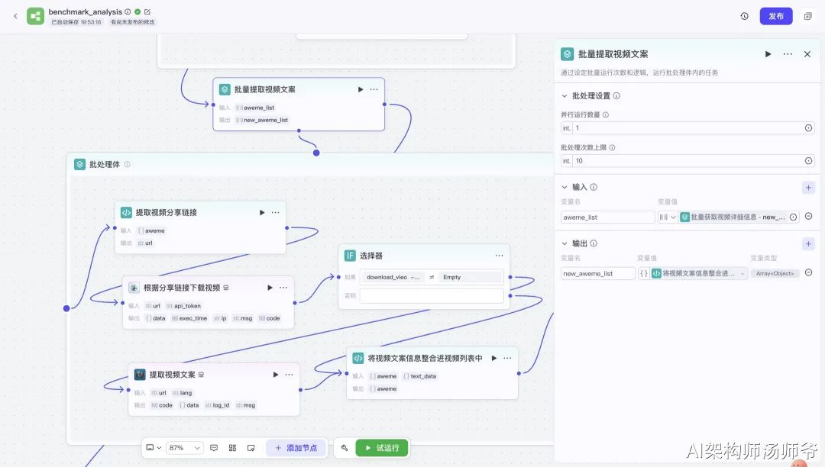Open the input variable type dropdown
This screenshot has width=825, height=468.
(667, 217)
